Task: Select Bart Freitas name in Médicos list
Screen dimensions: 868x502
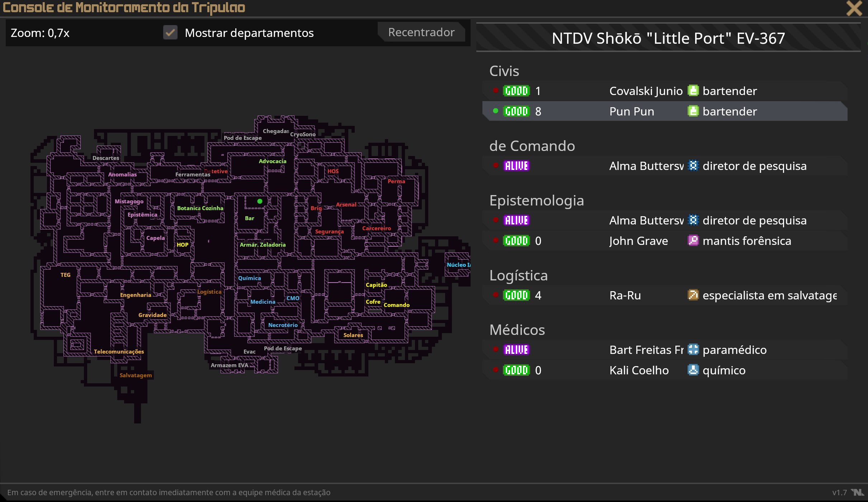Action: [646, 350]
